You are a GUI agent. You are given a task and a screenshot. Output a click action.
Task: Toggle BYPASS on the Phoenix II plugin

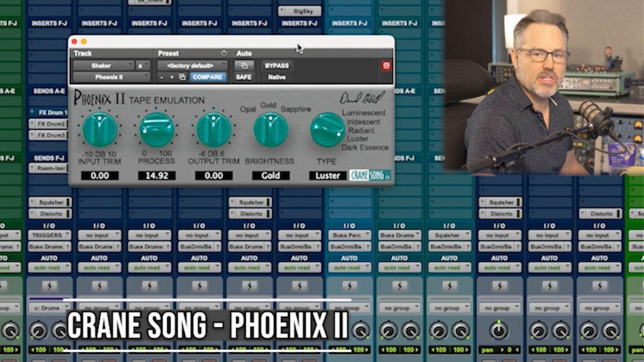277,65
